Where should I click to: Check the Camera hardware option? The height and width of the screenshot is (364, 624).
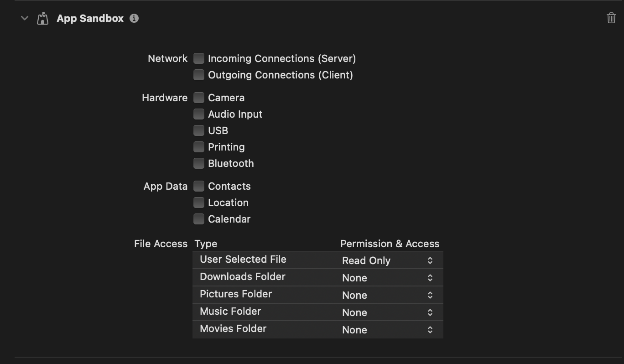click(x=199, y=98)
